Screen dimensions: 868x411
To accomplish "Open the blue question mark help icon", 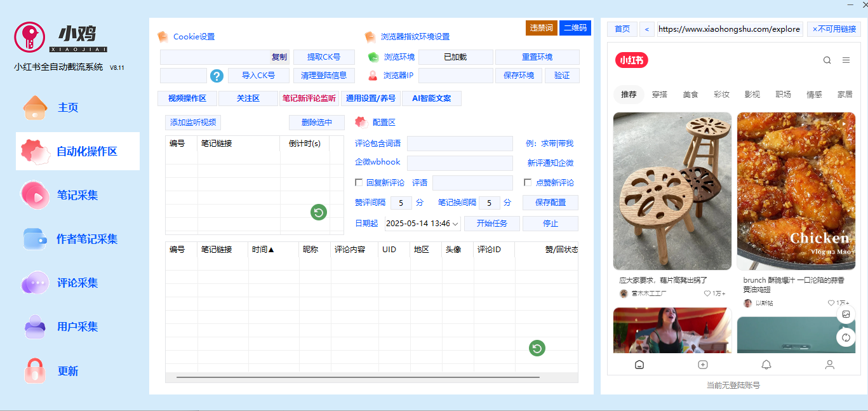I will point(216,76).
